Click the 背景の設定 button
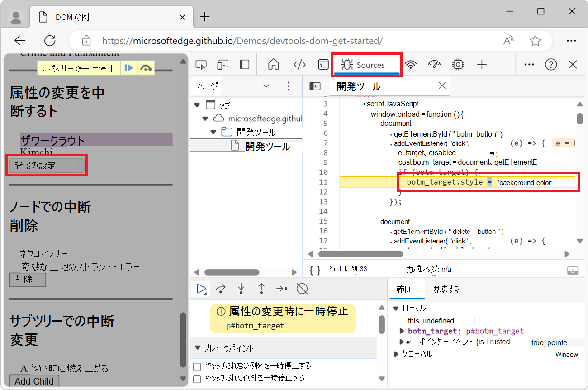The width and height of the screenshot is (588, 390). click(x=47, y=166)
